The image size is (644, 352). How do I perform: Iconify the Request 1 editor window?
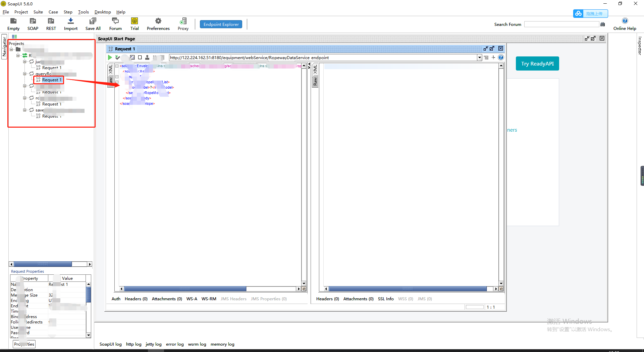tap(486, 49)
